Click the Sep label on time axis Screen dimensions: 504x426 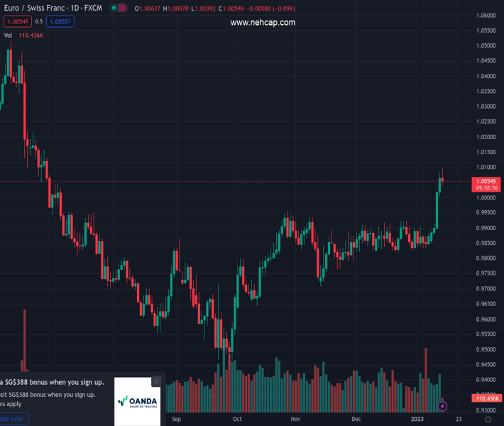(177, 419)
